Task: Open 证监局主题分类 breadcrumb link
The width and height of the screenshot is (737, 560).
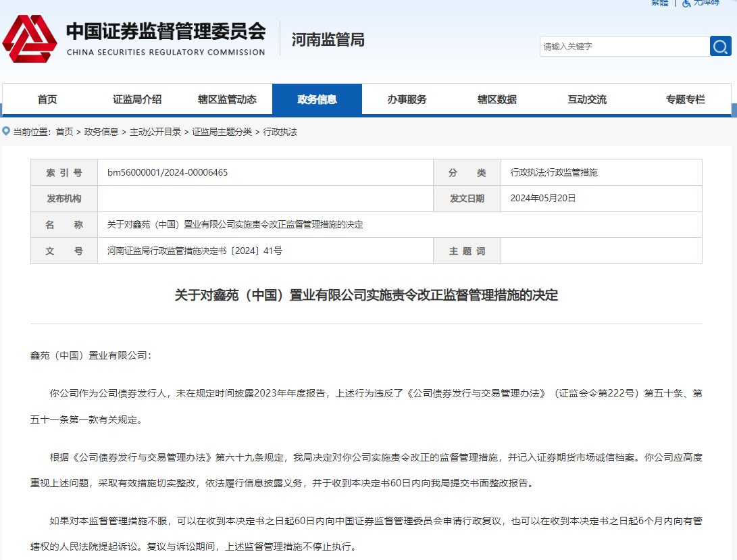Action: click(222, 132)
